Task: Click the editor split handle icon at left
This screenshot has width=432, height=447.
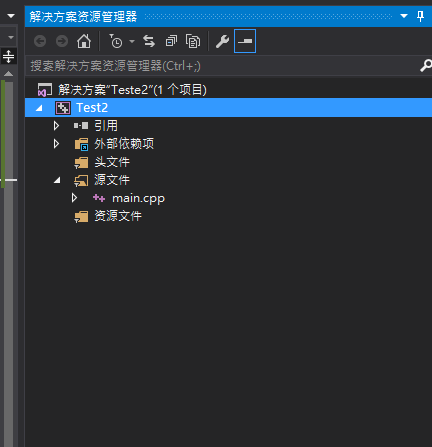Action: [x=8, y=56]
